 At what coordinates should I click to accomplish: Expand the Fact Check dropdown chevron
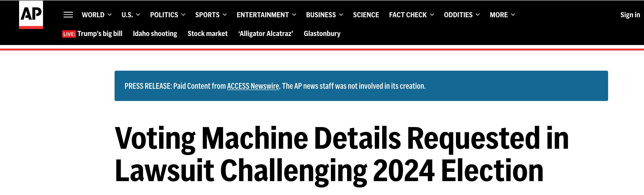pos(432,15)
